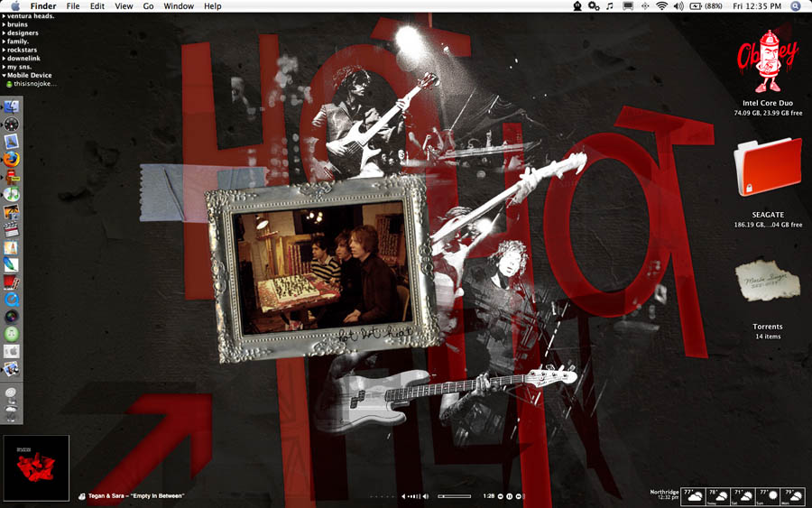Click the song progress bar
Image resolution: width=812 pixels, height=508 pixels.
click(454, 496)
